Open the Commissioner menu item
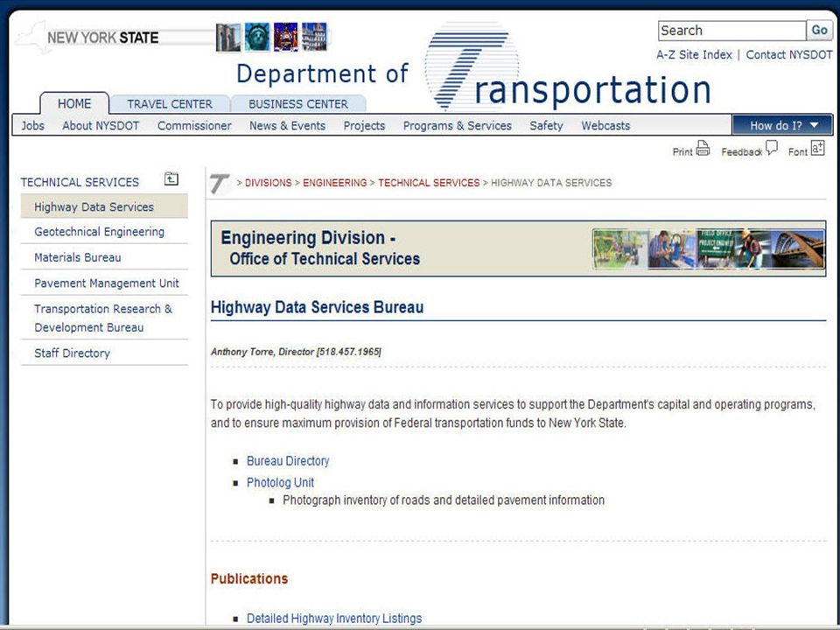The height and width of the screenshot is (630, 840). click(x=194, y=125)
